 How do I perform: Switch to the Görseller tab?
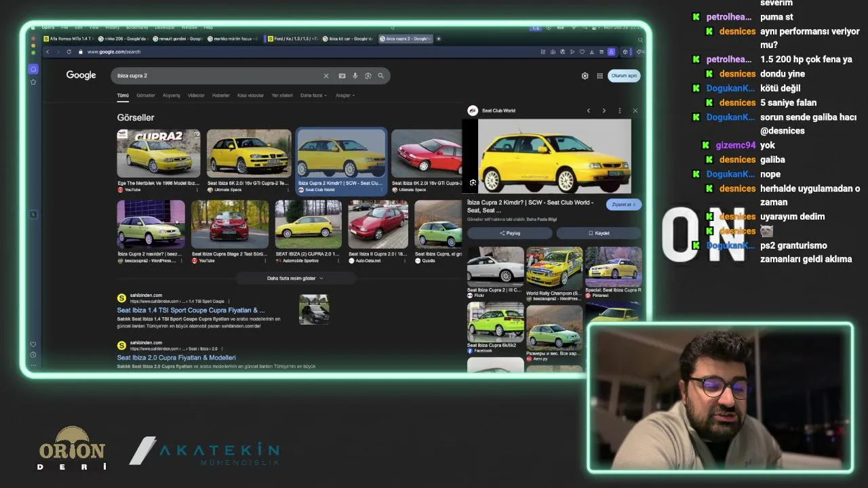click(x=146, y=96)
